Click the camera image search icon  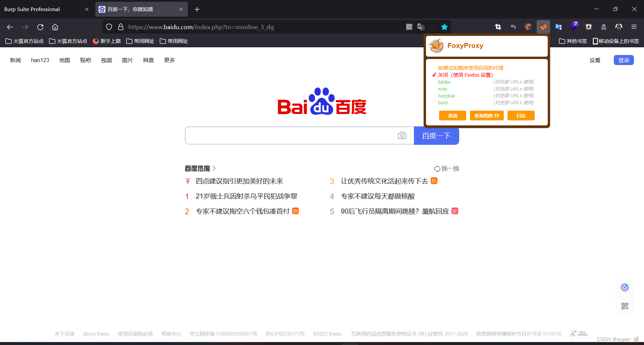click(x=402, y=135)
